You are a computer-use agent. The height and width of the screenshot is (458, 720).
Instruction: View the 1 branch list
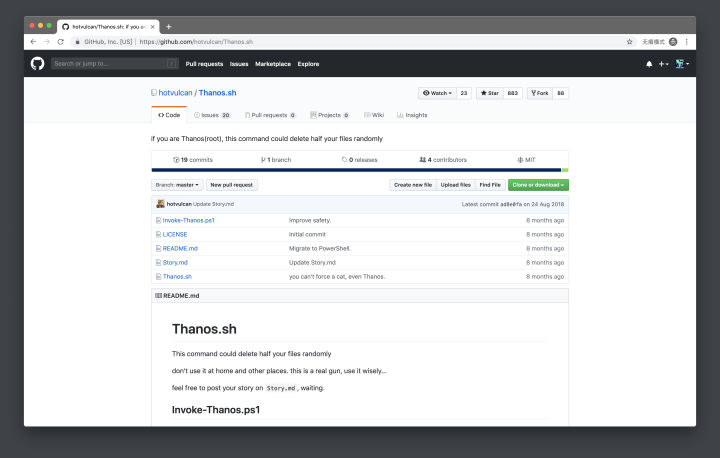point(276,160)
